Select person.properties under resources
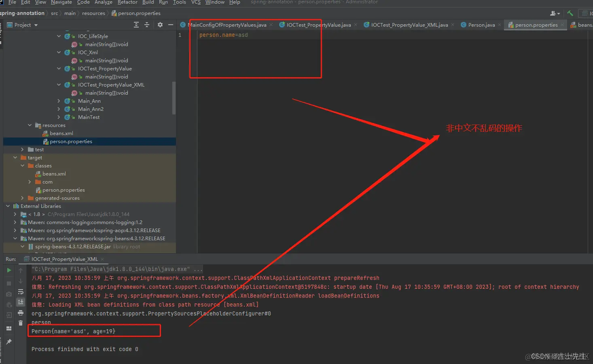The height and width of the screenshot is (364, 593). (71, 142)
